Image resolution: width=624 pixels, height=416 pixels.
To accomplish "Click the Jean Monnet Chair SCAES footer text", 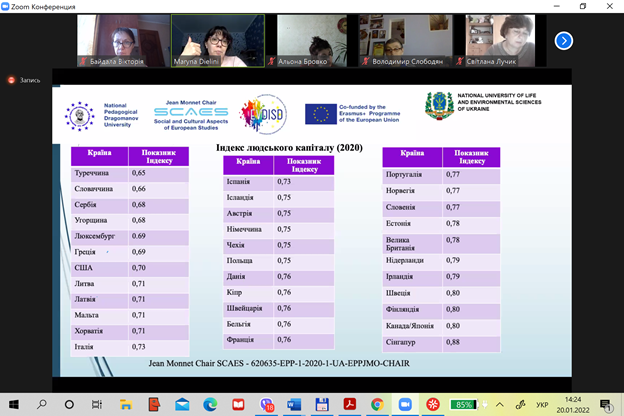I will [x=279, y=363].
